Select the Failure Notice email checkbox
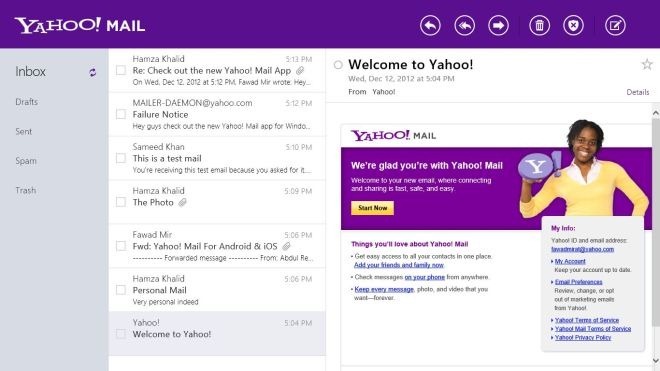The height and width of the screenshot is (371, 660). click(x=121, y=114)
